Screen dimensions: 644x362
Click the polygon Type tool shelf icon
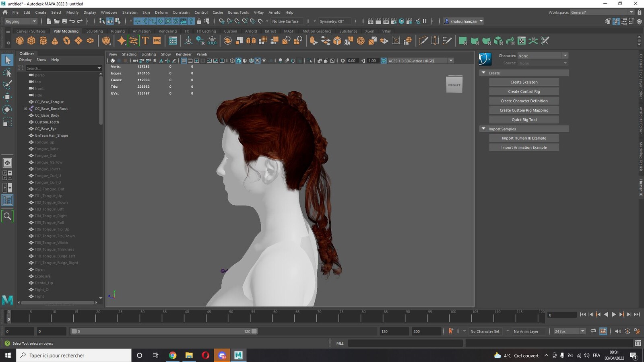click(x=145, y=41)
